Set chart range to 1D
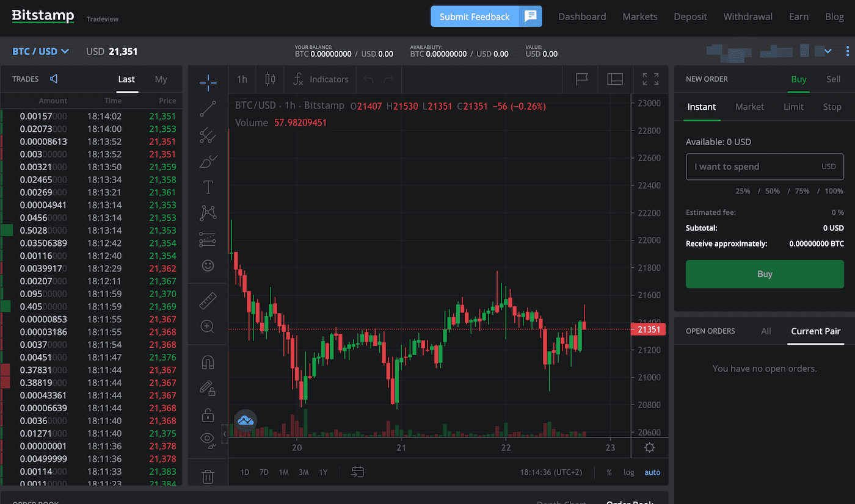This screenshot has height=504, width=855. [x=245, y=472]
